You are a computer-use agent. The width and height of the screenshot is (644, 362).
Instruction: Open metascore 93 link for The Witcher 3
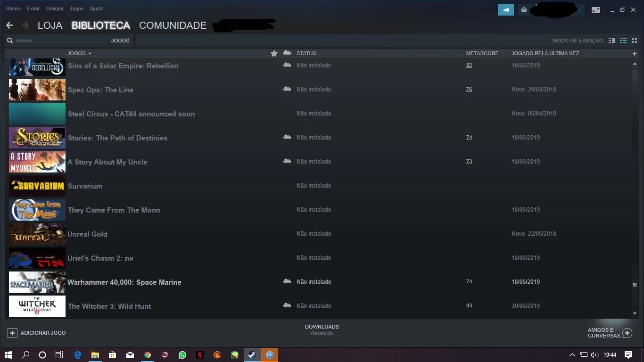469,306
